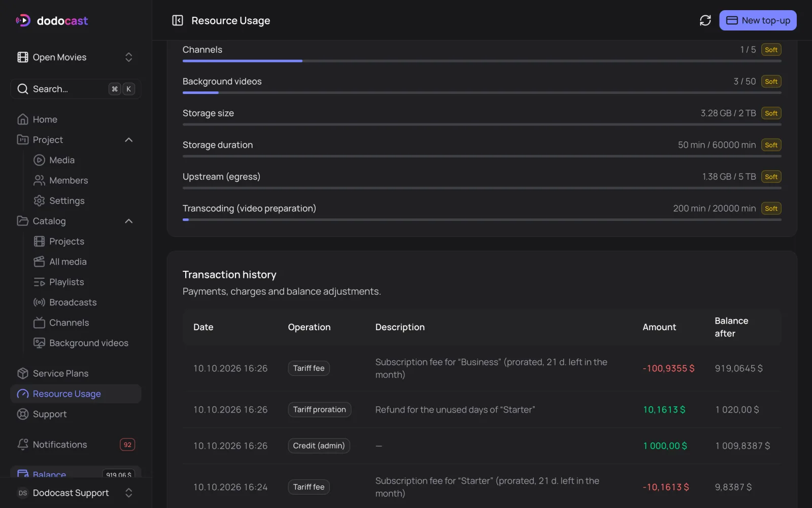Open Playlists icon

39,282
